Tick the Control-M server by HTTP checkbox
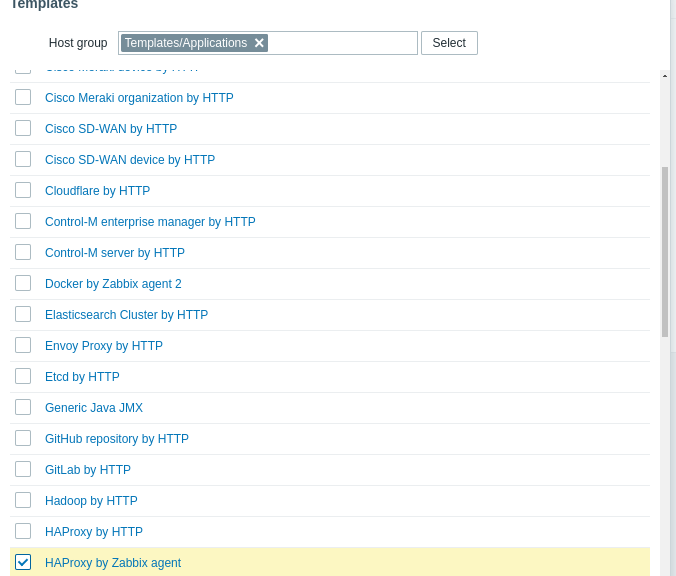Viewport: 676px width, 576px height. (x=23, y=253)
